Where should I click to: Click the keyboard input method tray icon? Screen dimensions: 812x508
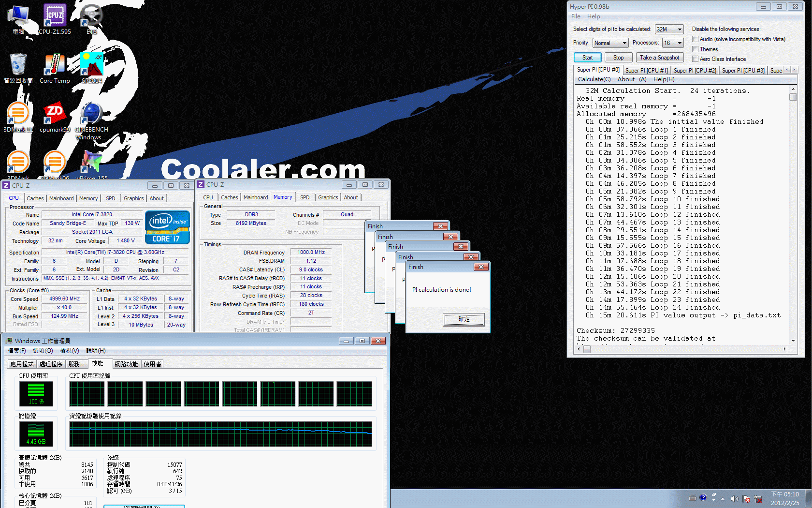[693, 498]
